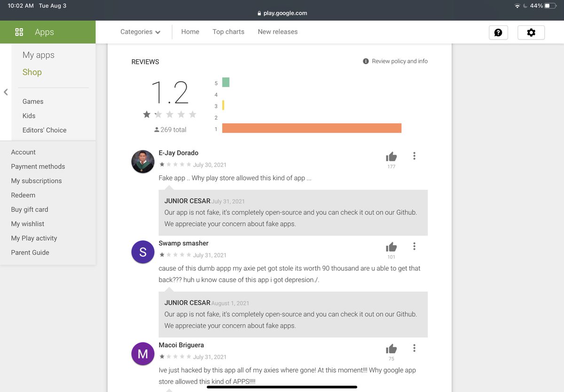Click the lock icon in address bar
The height and width of the screenshot is (392, 564).
coord(259,13)
